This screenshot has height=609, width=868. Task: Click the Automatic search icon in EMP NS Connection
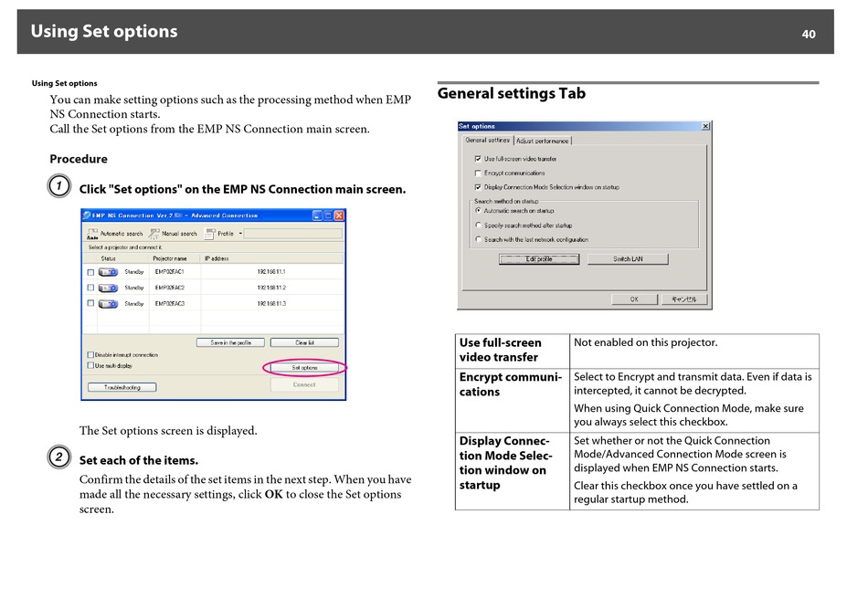tap(92, 234)
